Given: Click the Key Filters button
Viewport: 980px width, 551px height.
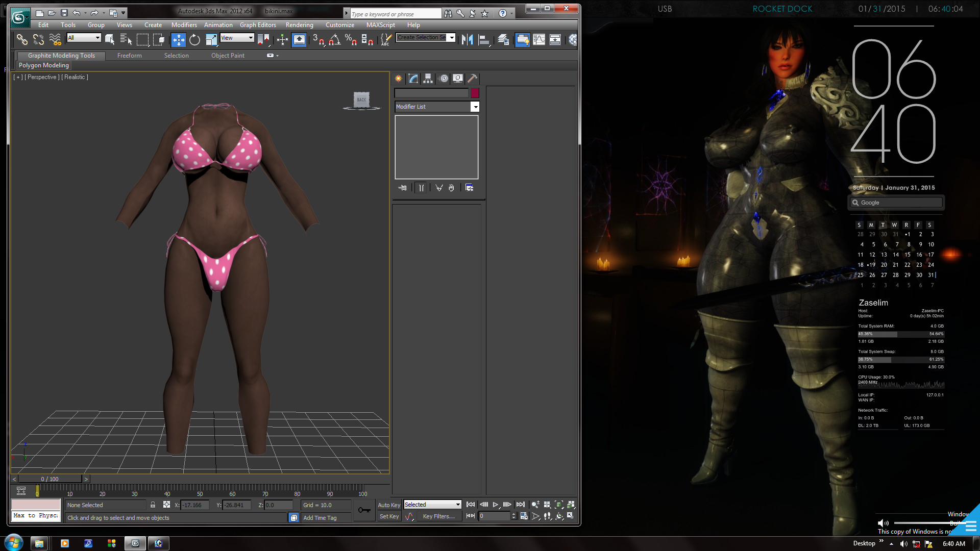Looking at the screenshot, I should [438, 516].
